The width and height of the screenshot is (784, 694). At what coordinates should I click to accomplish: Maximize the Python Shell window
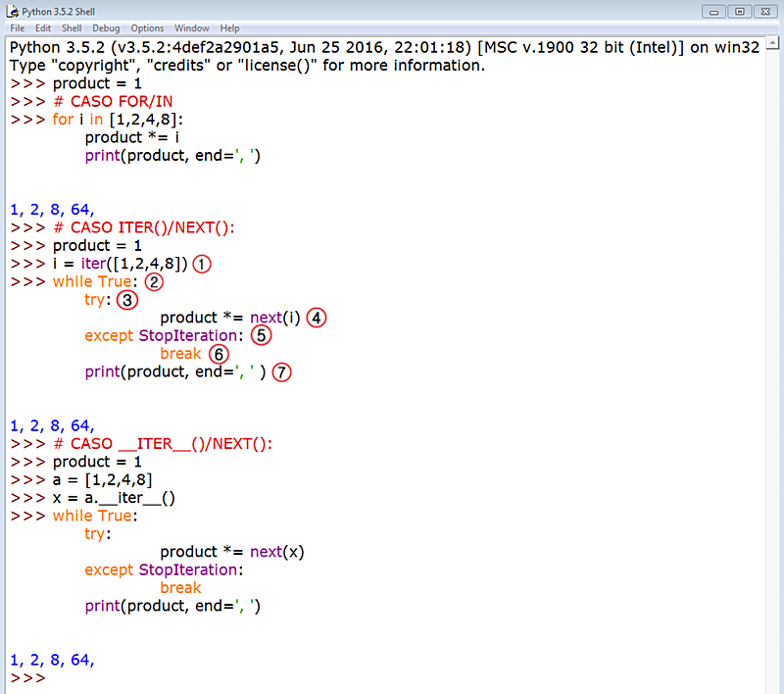click(740, 12)
